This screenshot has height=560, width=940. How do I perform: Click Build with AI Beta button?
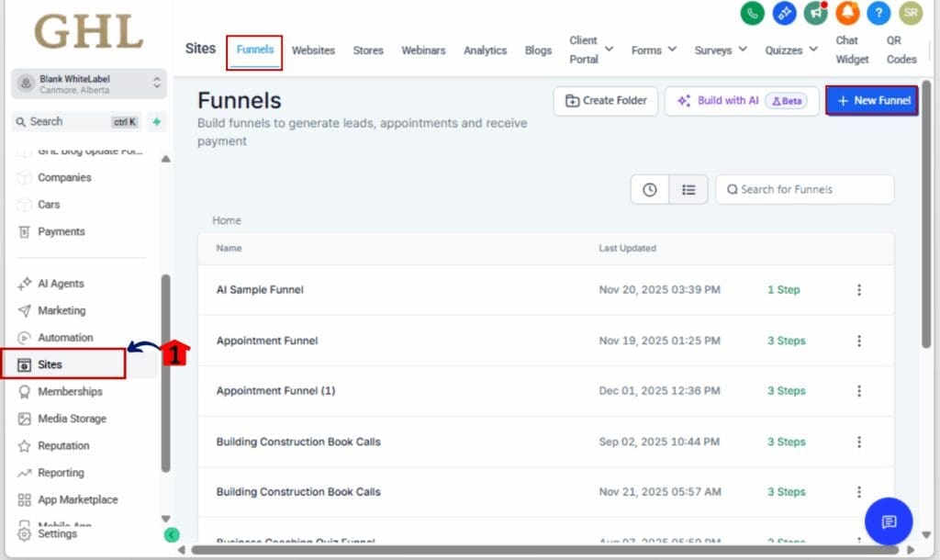pyautogui.click(x=742, y=101)
